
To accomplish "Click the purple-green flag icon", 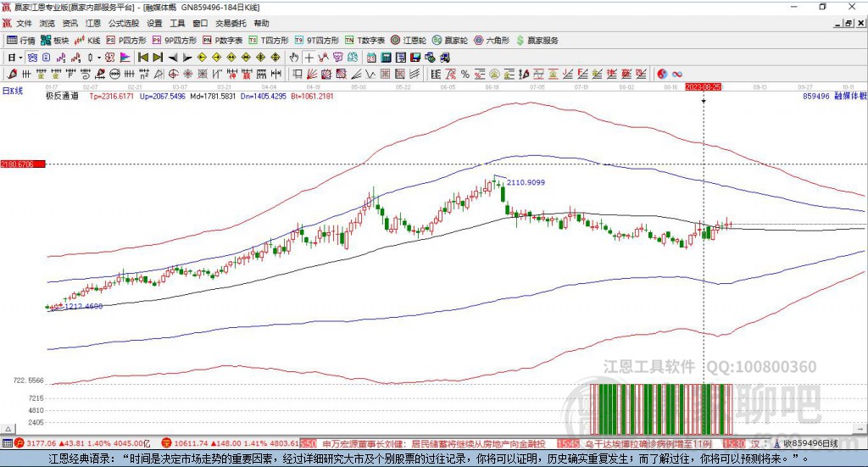I will [x=125, y=58].
